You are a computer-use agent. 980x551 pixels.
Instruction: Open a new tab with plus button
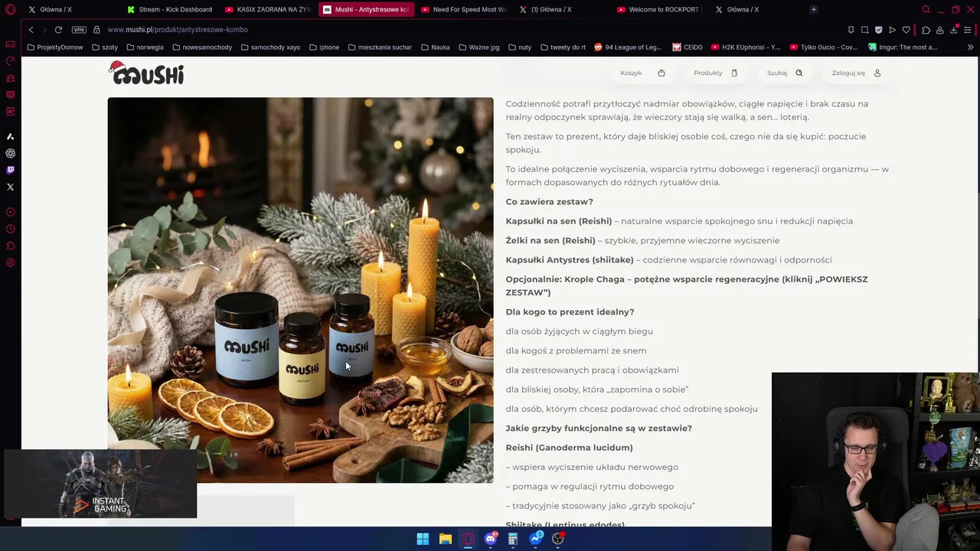coord(813,9)
